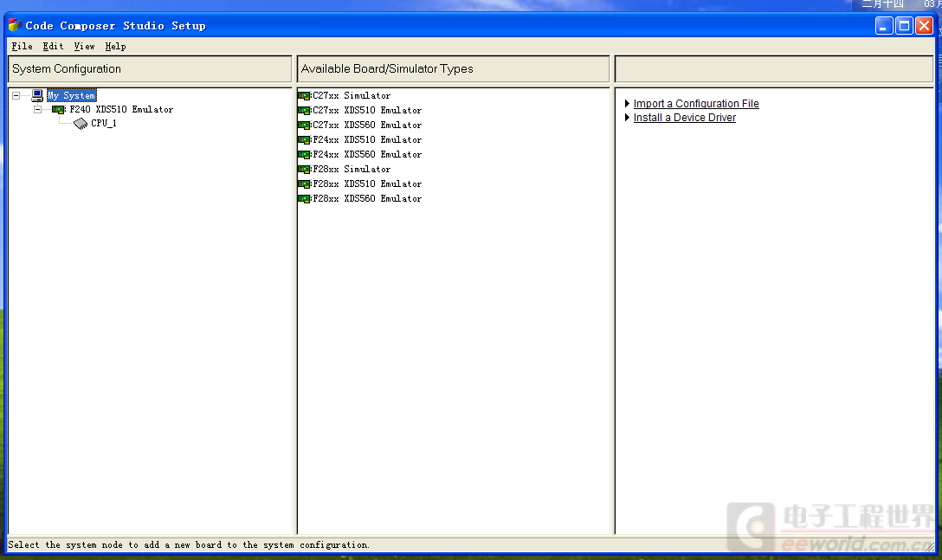The image size is (942, 560).
Task: Open the View menu
Action: coord(84,46)
